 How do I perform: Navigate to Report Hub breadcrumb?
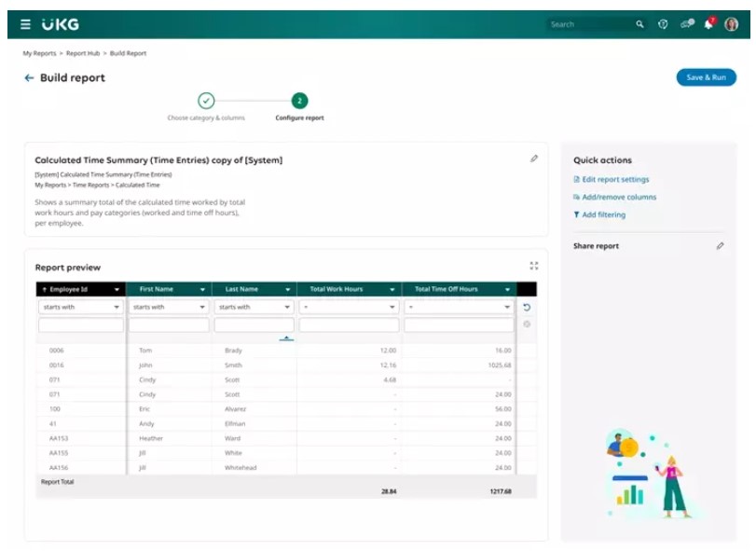click(x=83, y=53)
